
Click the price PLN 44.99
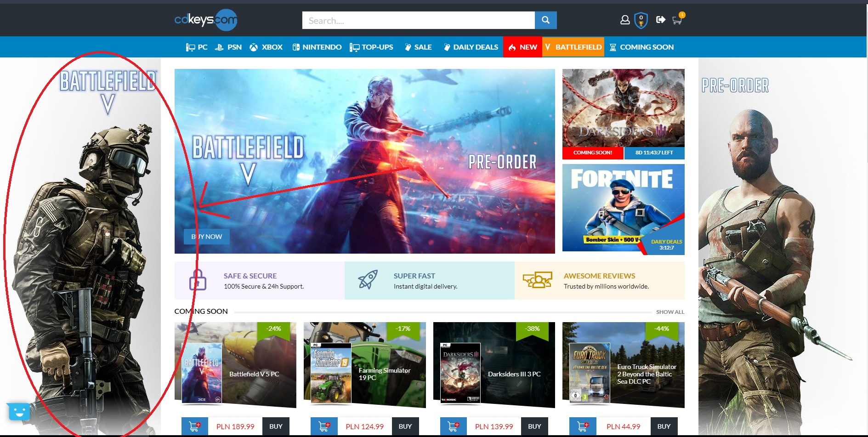[x=624, y=426]
